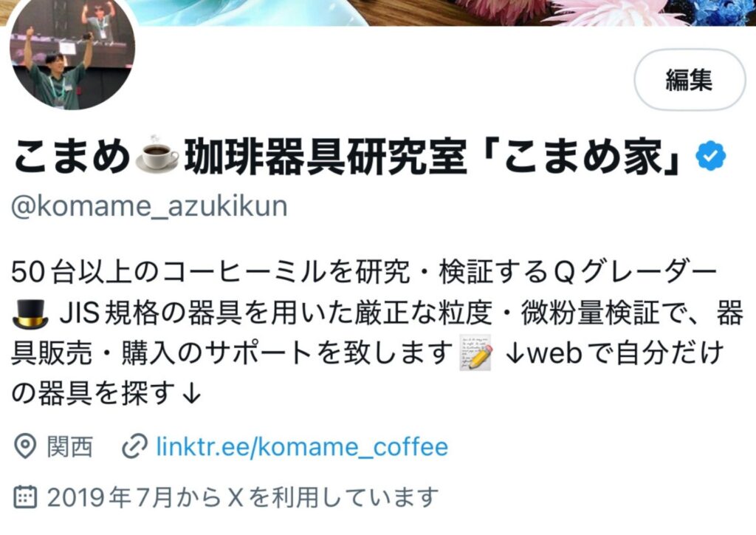Viewport: 756px width, 535px height.
Task: Click the calendar icon by 2019年7月
Action: 24,497
